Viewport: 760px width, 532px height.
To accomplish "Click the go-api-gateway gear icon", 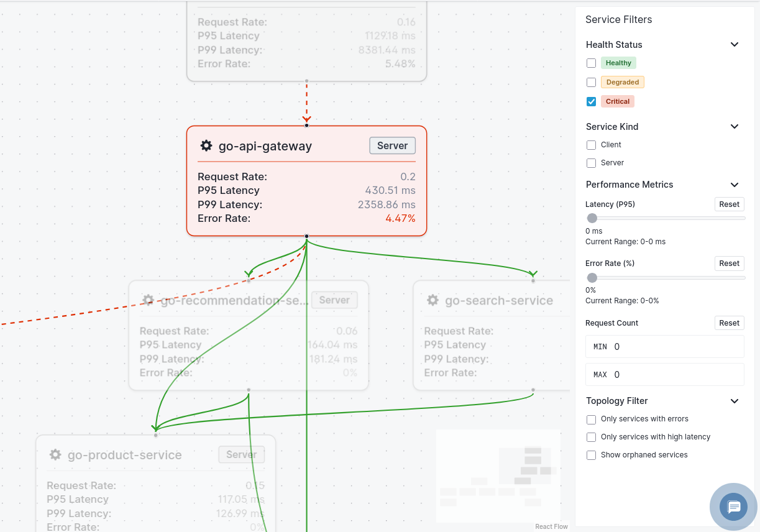I will (x=206, y=146).
